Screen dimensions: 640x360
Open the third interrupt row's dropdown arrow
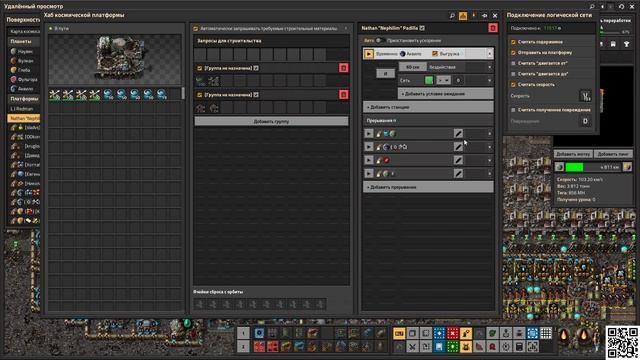(x=489, y=160)
